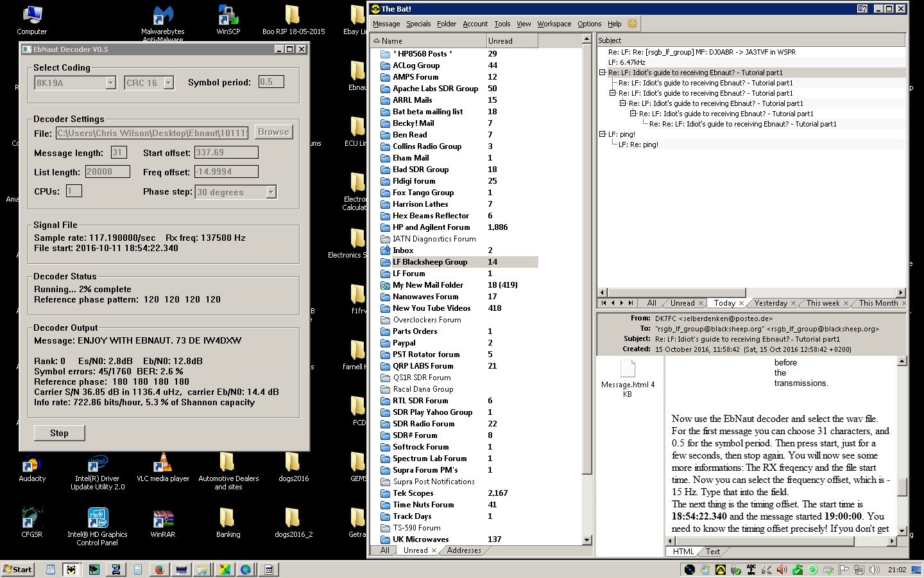This screenshot has width=924, height=578.
Task: Sort folder list by Name column header
Action: click(429, 40)
